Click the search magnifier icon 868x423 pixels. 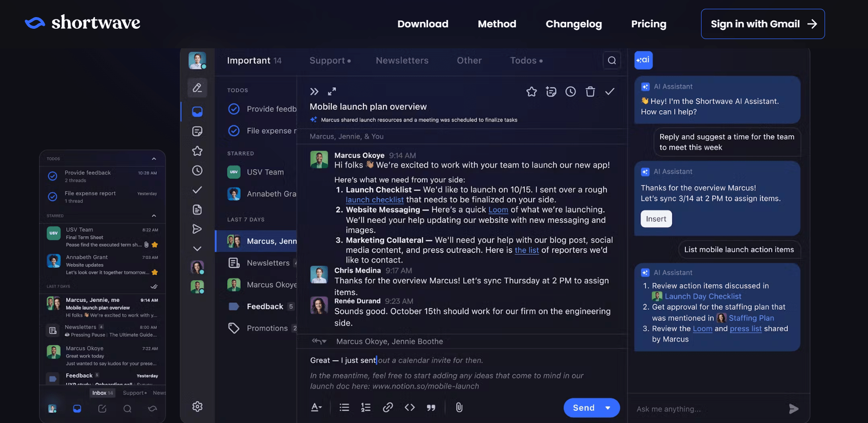(x=612, y=60)
